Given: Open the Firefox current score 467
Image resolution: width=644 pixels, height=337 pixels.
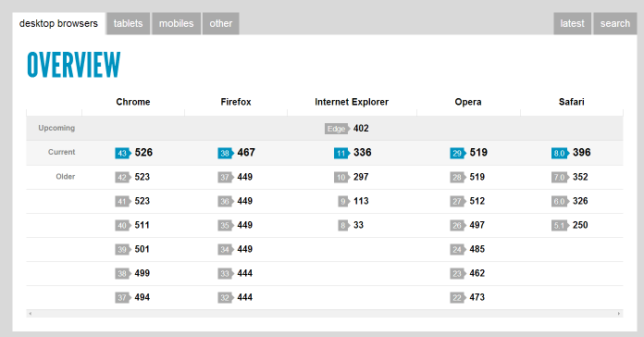Looking at the screenshot, I should pos(246,153).
